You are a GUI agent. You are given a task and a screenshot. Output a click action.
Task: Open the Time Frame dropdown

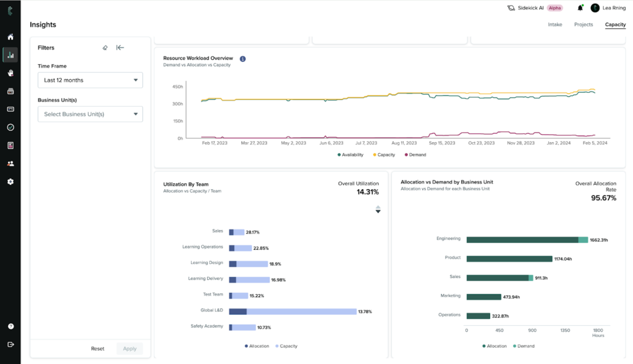[90, 80]
